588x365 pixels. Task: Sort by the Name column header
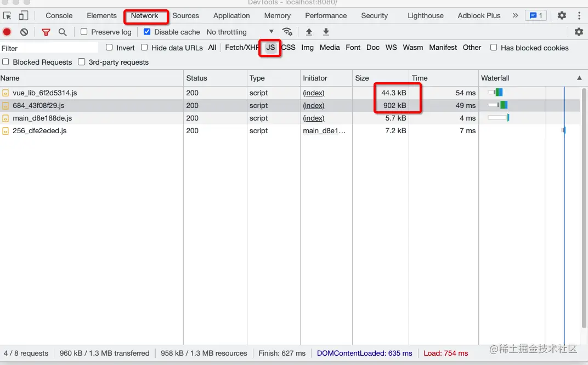click(x=92, y=78)
